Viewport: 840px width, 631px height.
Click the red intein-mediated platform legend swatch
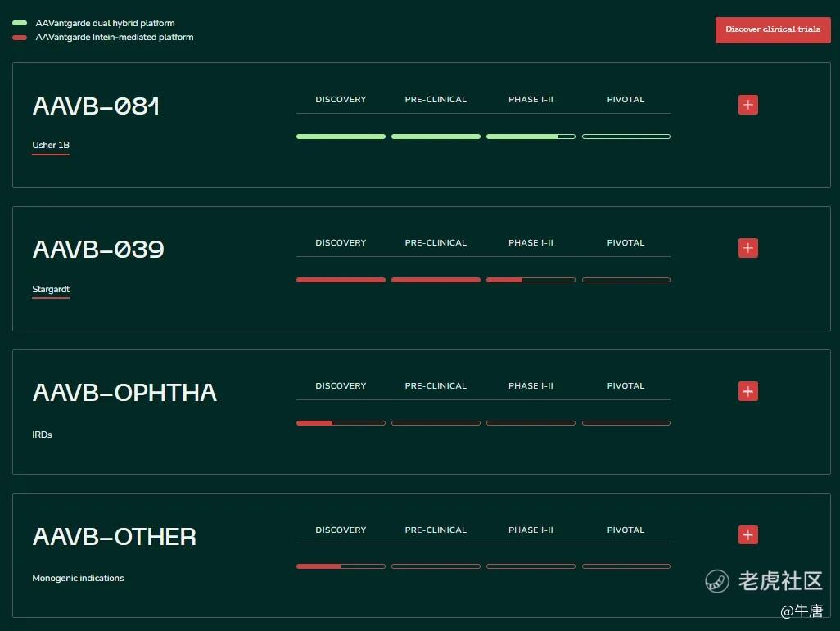point(20,38)
